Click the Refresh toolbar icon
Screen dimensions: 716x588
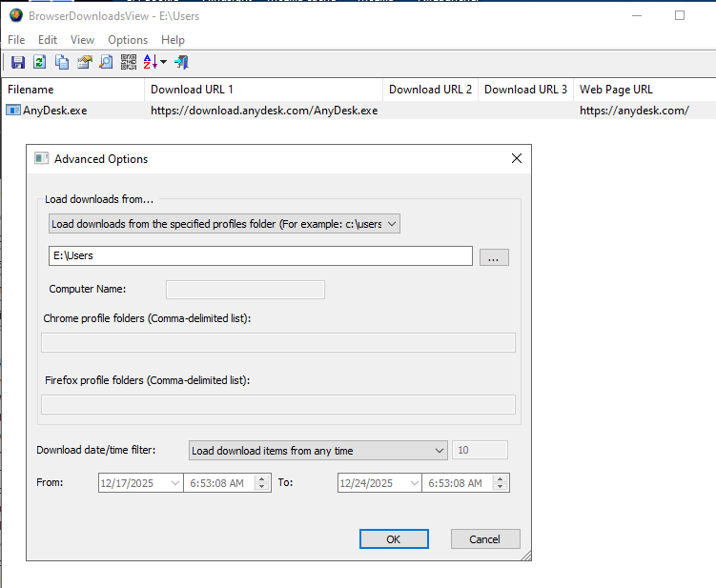click(x=40, y=62)
